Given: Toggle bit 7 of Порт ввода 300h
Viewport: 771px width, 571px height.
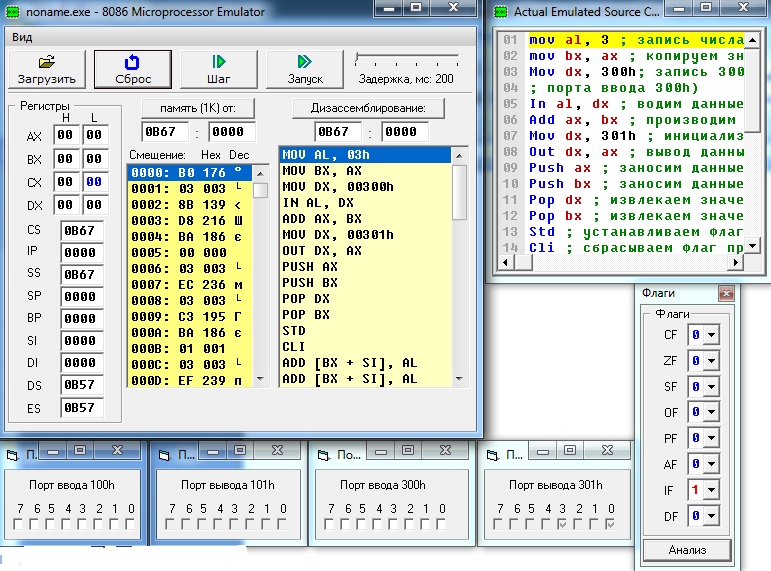Looking at the screenshot, I should 329,524.
